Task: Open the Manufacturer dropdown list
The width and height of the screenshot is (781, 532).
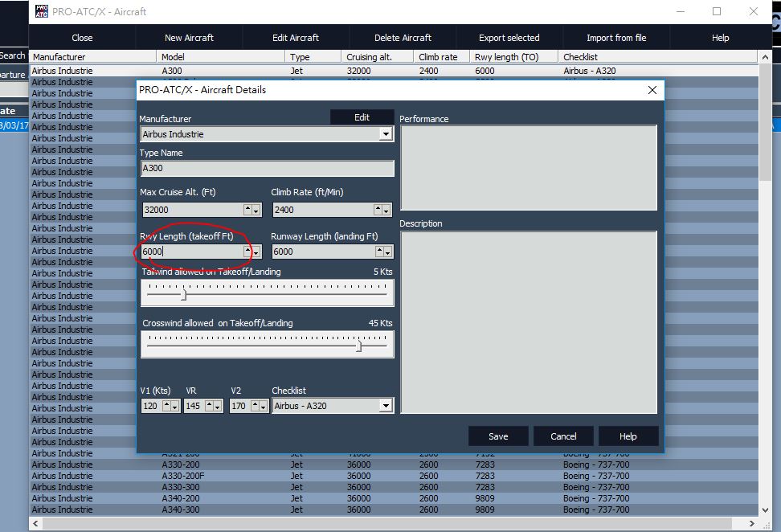Action: click(386, 134)
